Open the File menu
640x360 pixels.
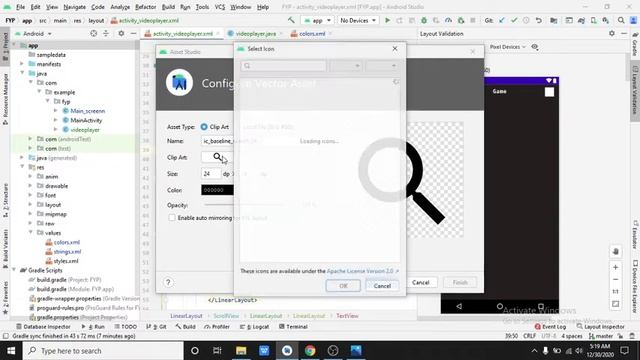pyautogui.click(x=20, y=7)
